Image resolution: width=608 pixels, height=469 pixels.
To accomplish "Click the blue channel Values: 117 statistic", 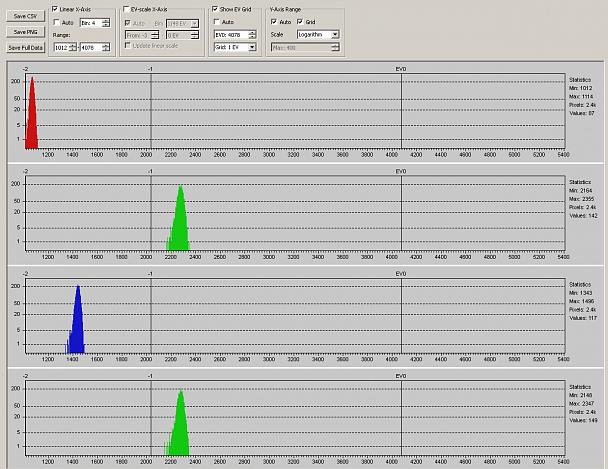I will (x=583, y=318).
